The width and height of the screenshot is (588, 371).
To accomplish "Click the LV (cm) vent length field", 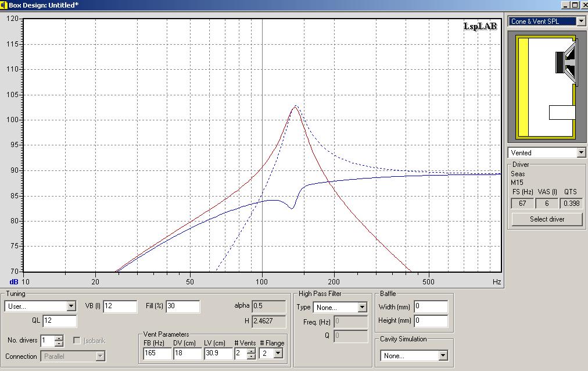I will point(217,353).
